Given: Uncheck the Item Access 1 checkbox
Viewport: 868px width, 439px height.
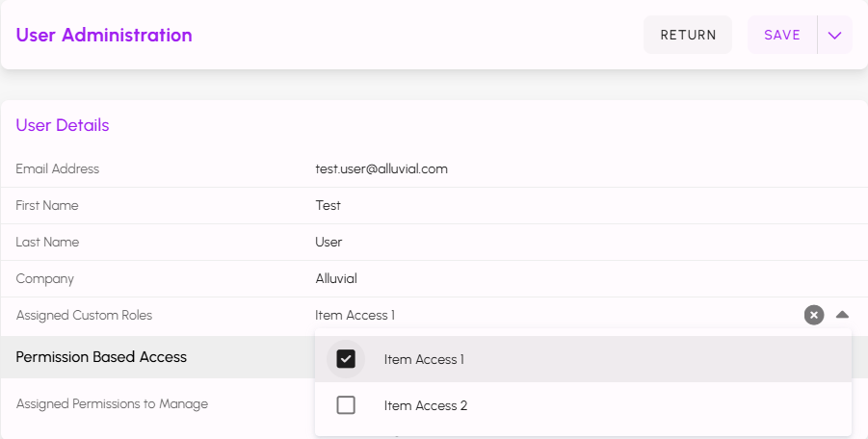Looking at the screenshot, I should [346, 359].
